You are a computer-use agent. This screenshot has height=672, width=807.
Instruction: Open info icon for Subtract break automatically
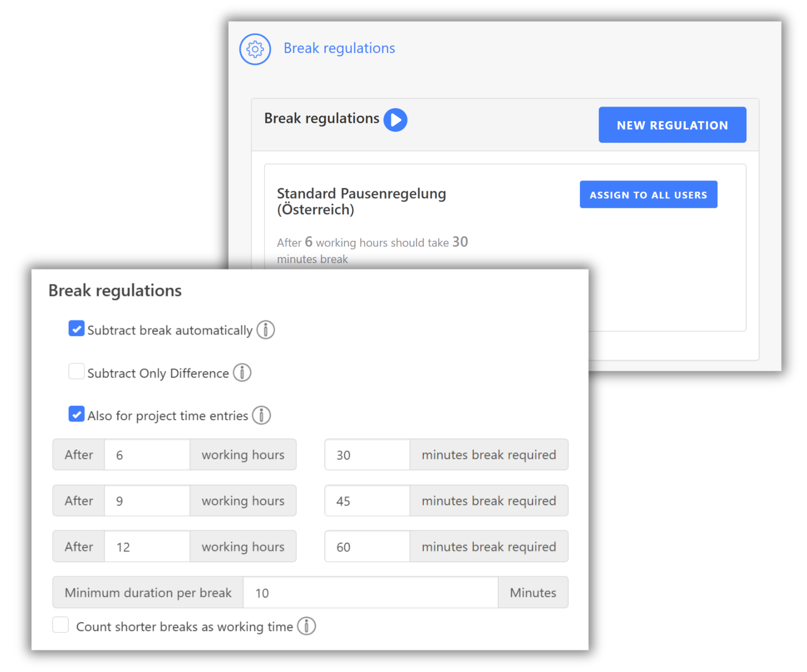coord(266,330)
